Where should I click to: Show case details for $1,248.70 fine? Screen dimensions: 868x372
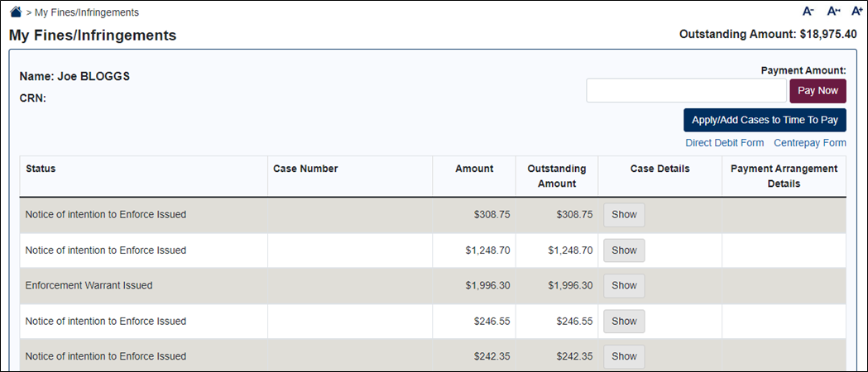(624, 250)
